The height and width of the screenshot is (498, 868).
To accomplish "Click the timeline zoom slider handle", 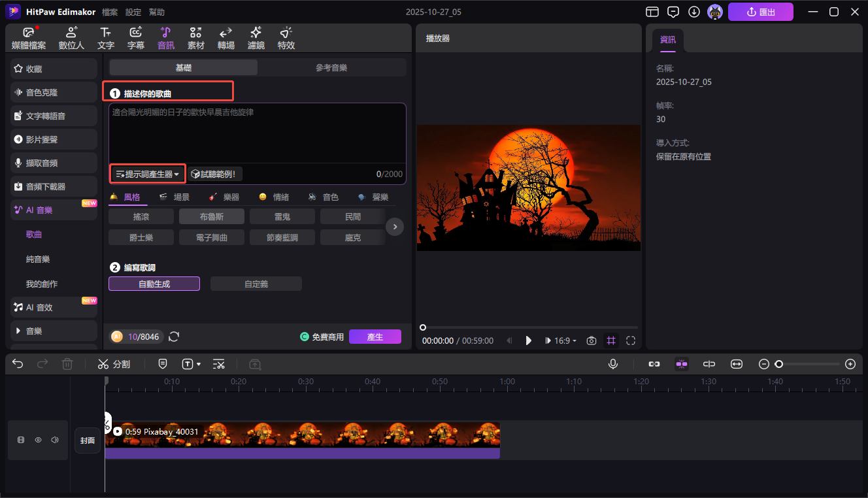I will 778,364.
